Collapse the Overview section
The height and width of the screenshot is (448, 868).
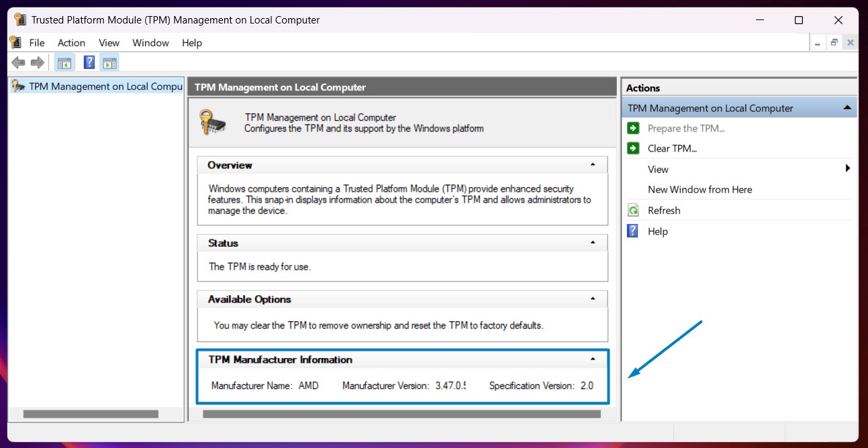(592, 165)
